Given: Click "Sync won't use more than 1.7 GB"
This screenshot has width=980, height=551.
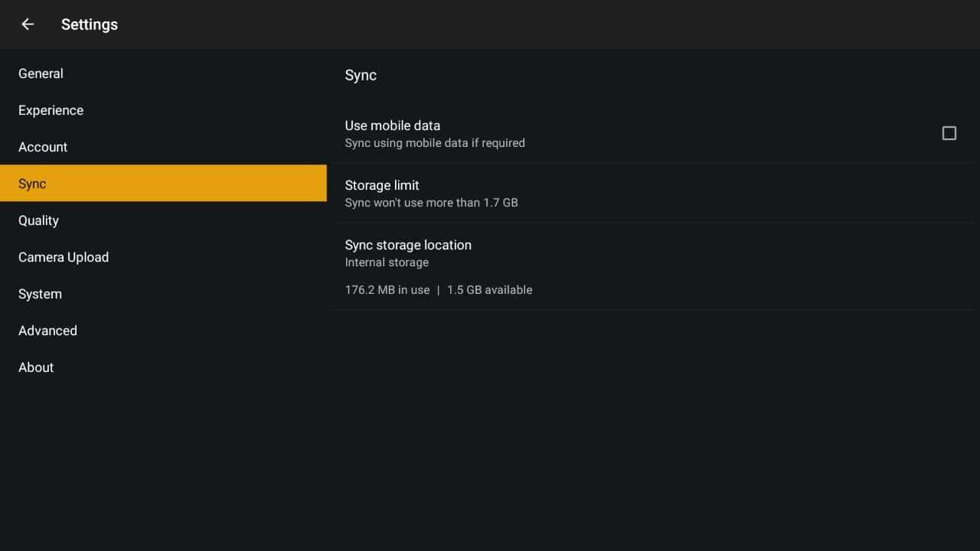Looking at the screenshot, I should point(431,203).
